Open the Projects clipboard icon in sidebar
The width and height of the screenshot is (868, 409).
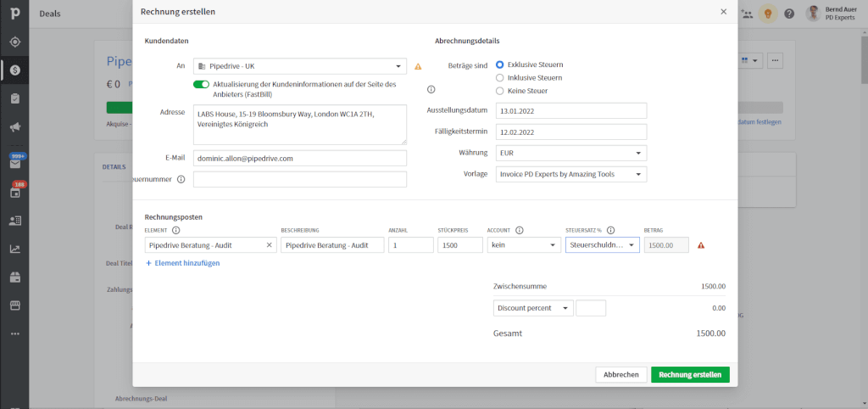[15, 98]
